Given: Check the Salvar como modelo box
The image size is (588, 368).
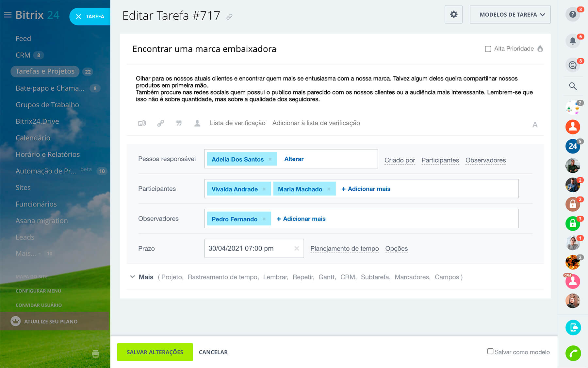Looking at the screenshot, I should [x=490, y=351].
